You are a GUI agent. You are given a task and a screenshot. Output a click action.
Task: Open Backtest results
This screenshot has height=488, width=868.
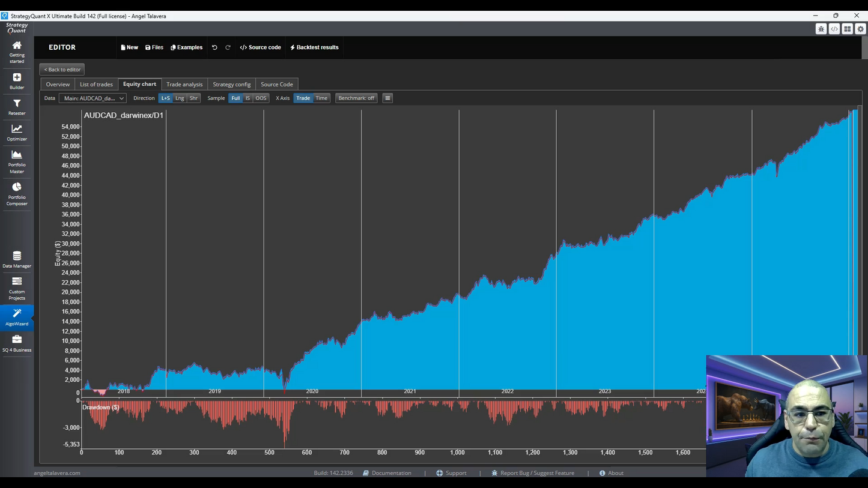click(x=314, y=47)
